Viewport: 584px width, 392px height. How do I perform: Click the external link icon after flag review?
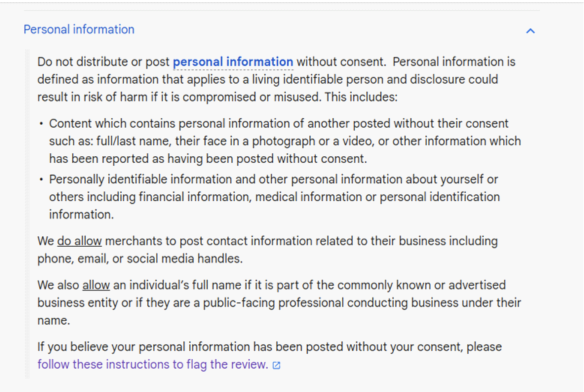coord(276,365)
